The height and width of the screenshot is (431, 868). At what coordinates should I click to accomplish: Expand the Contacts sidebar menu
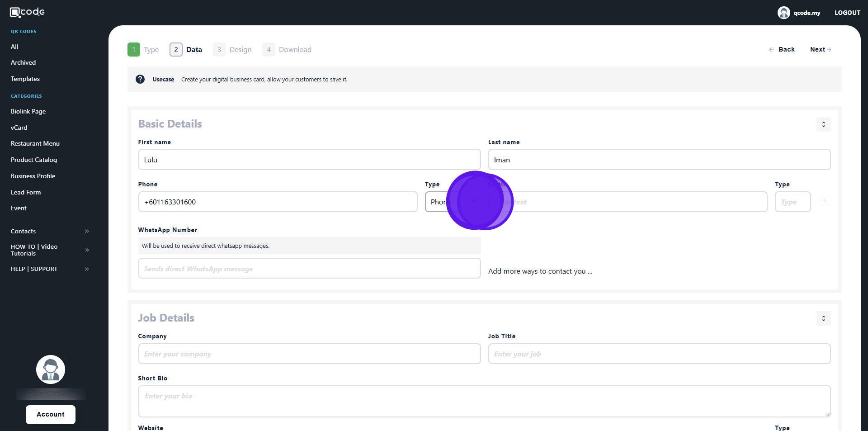coord(87,231)
